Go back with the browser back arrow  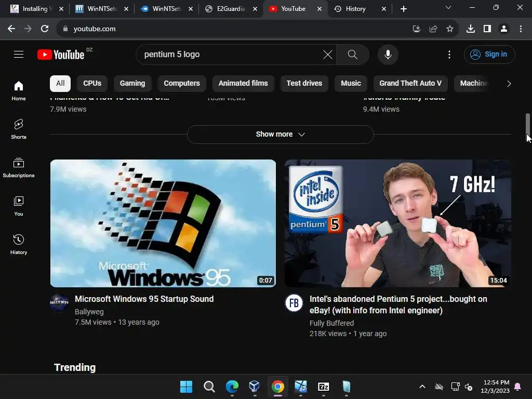[x=11, y=29]
